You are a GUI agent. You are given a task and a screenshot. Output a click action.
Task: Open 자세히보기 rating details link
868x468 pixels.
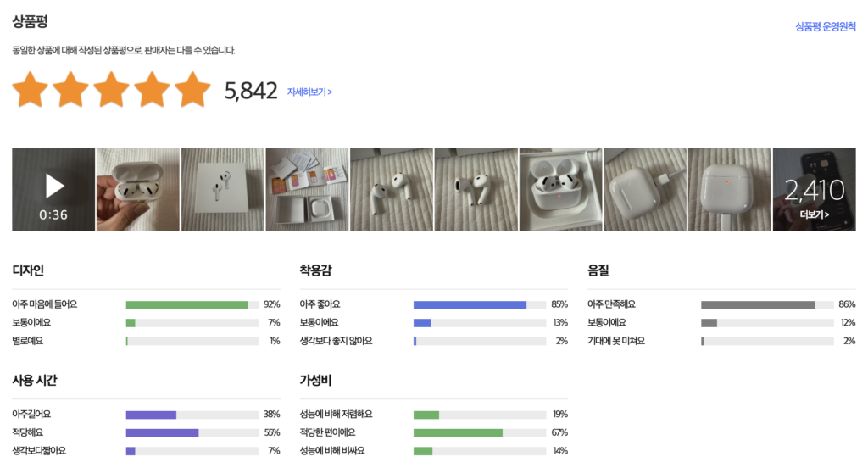[x=309, y=92]
